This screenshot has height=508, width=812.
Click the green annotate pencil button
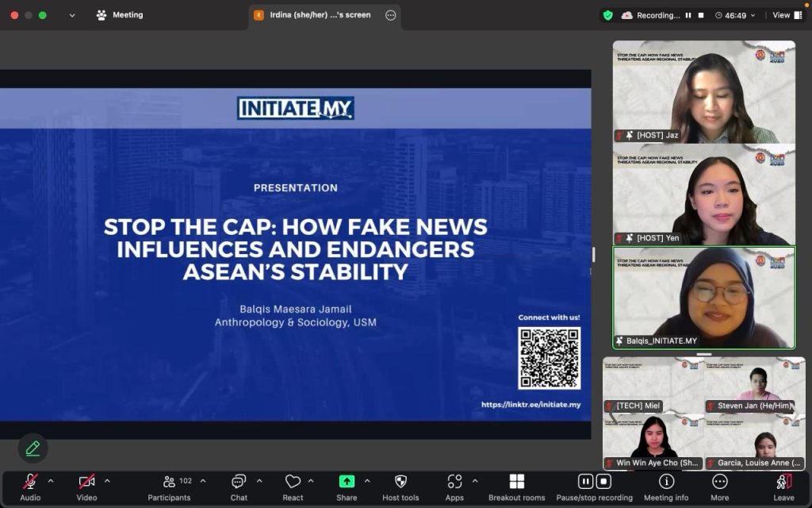click(33, 448)
